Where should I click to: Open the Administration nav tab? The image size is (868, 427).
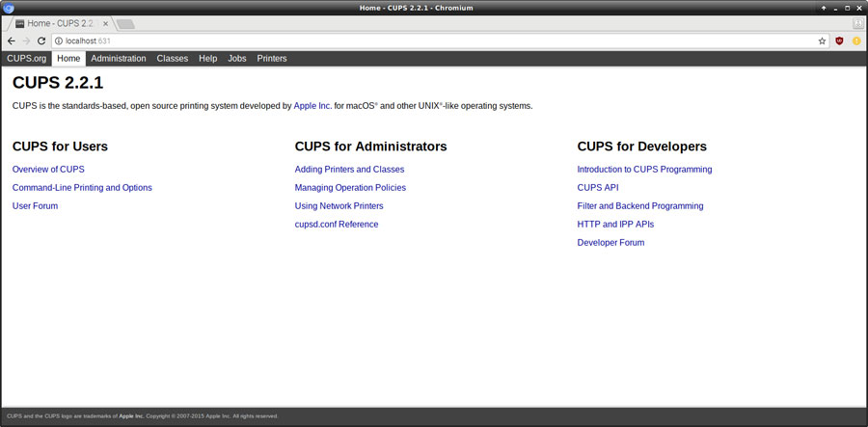(119, 59)
